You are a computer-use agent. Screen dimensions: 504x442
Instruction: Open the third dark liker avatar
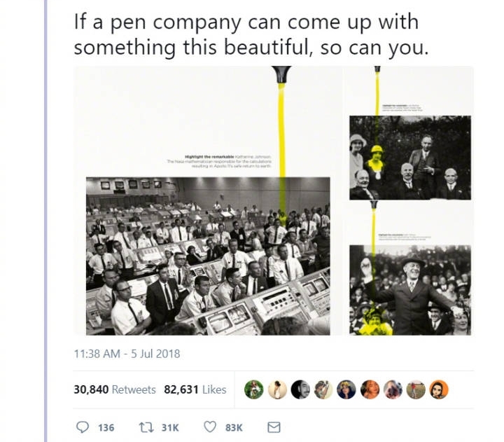tap(300, 389)
